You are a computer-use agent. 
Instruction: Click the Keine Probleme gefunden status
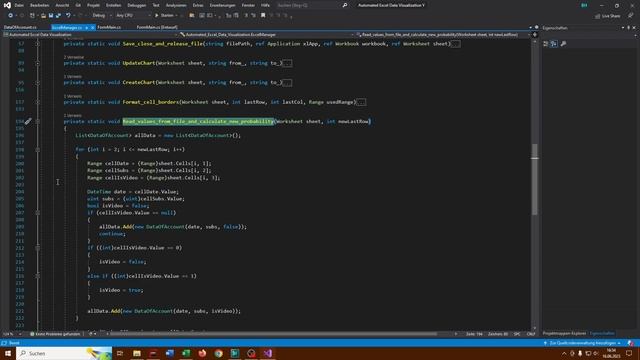(x=55, y=334)
